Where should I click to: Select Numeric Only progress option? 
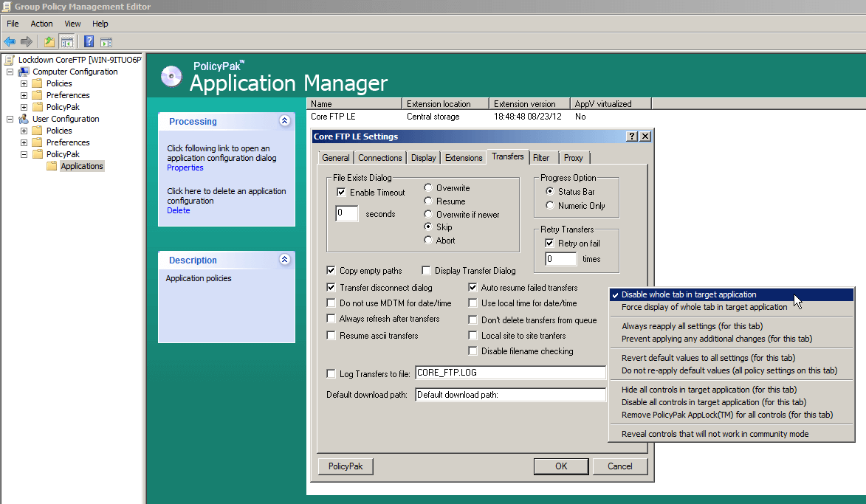pos(549,205)
